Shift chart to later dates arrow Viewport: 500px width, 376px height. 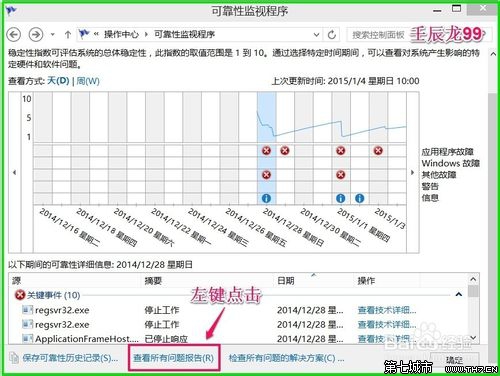(x=412, y=172)
